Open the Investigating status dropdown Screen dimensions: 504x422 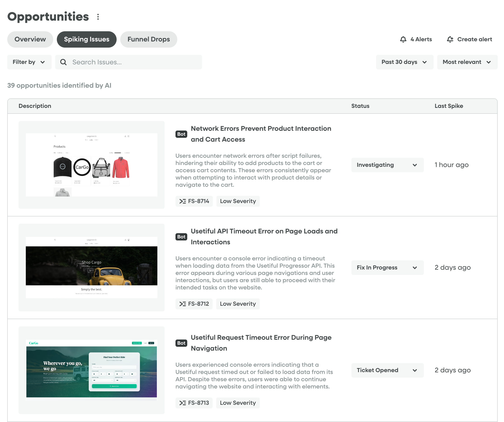pos(387,165)
